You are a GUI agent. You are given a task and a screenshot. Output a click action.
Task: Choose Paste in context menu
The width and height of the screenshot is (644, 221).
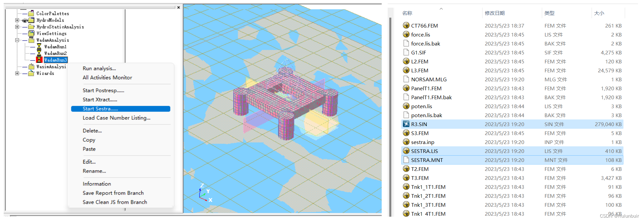(x=121, y=149)
